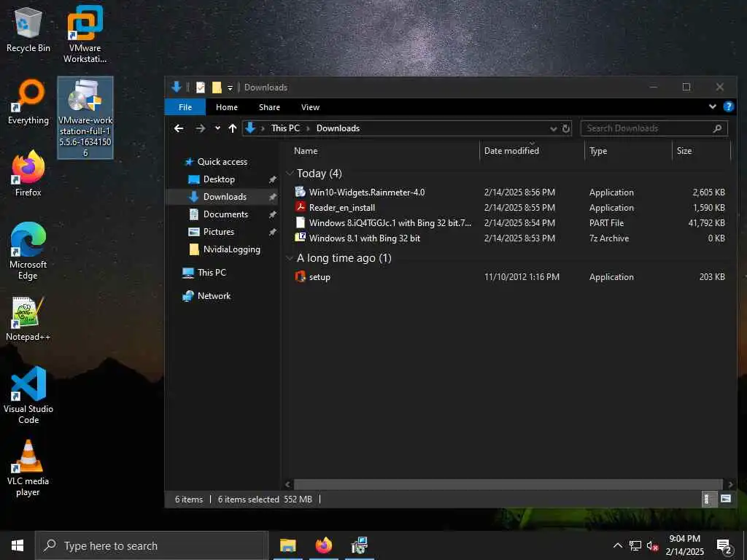Screen dimensions: 747x560
Task: Select Windows 8.1 with Bing 32 bit archive
Action: click(365, 238)
